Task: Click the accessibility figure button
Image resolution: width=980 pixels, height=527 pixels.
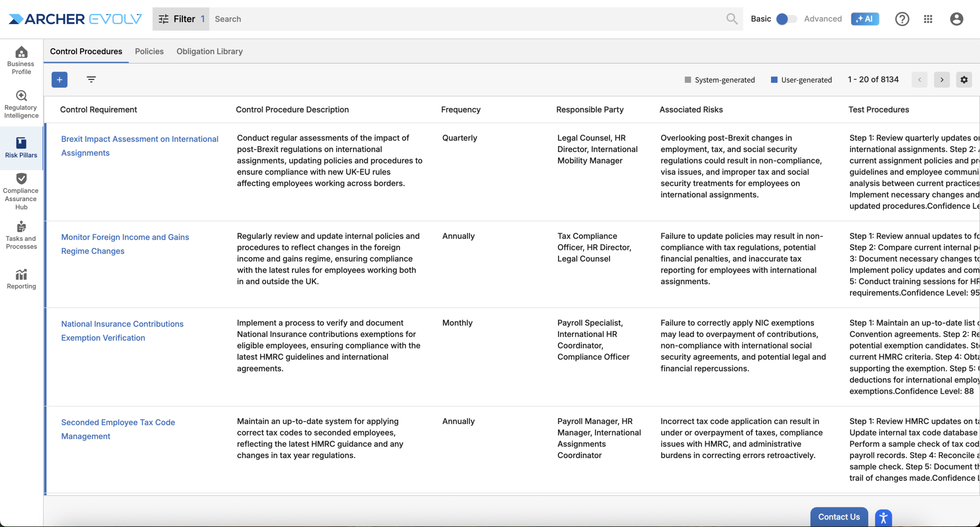Action: tap(883, 518)
